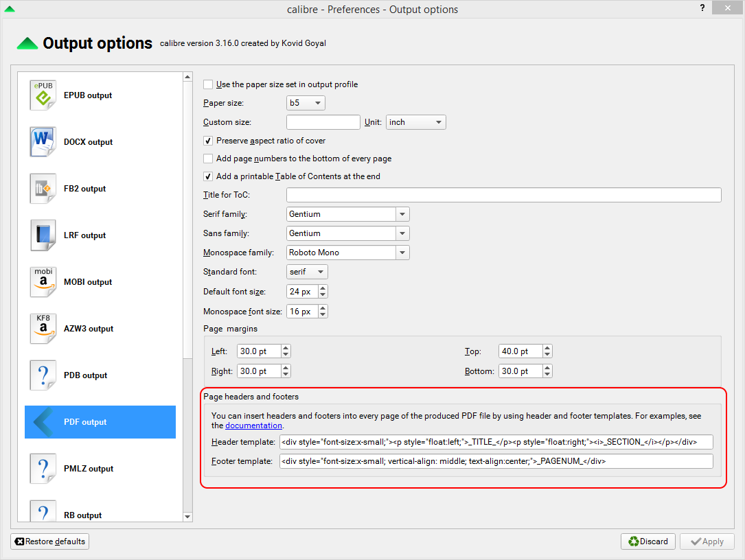
Task: Click the 'Page headers and footers' heading
Action: point(251,397)
